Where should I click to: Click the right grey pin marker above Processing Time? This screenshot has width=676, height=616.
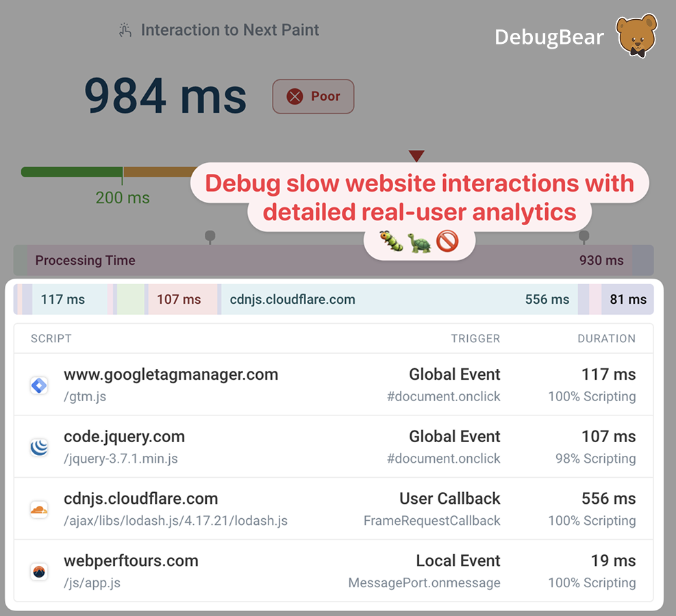(584, 237)
